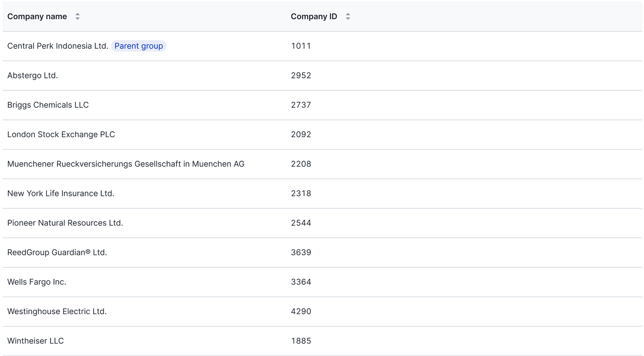Click the Parent group badge

point(139,46)
